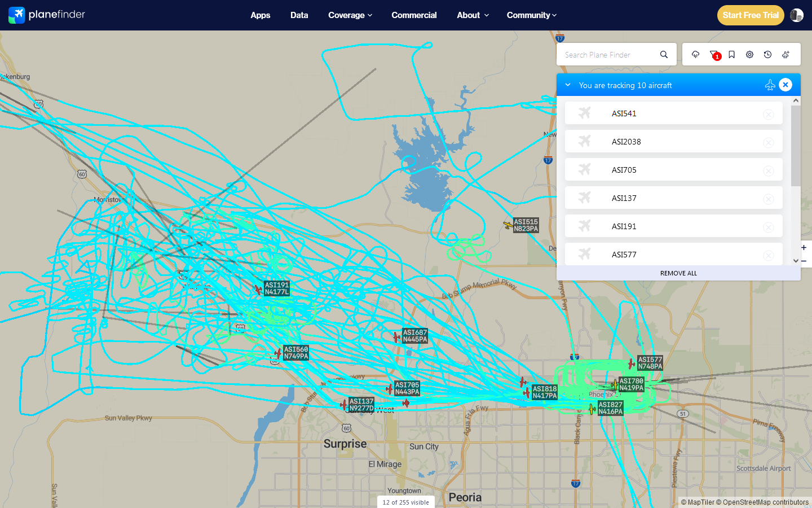Remove ASI2038 from tracking list
The image size is (812, 508).
coord(769,143)
